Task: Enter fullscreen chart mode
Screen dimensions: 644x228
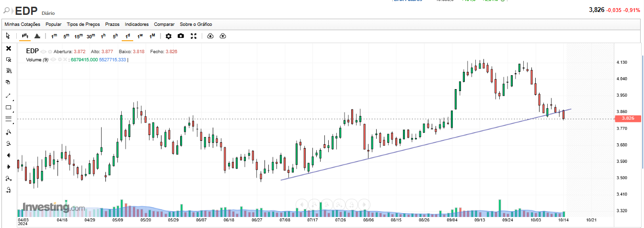Action: (x=194, y=36)
